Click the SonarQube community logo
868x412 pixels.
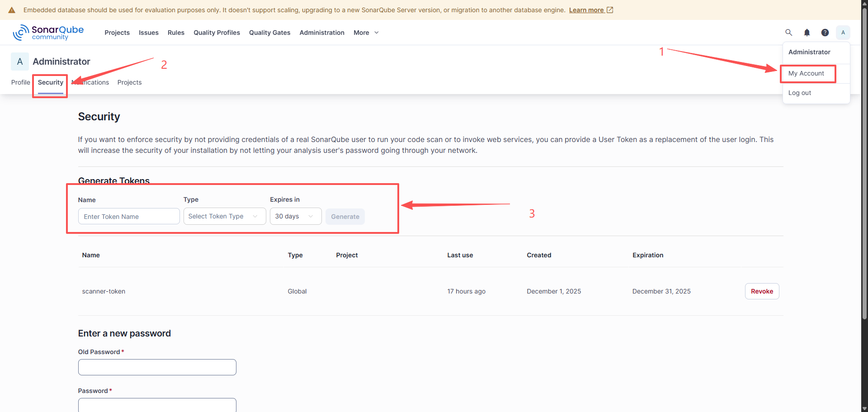(x=48, y=32)
